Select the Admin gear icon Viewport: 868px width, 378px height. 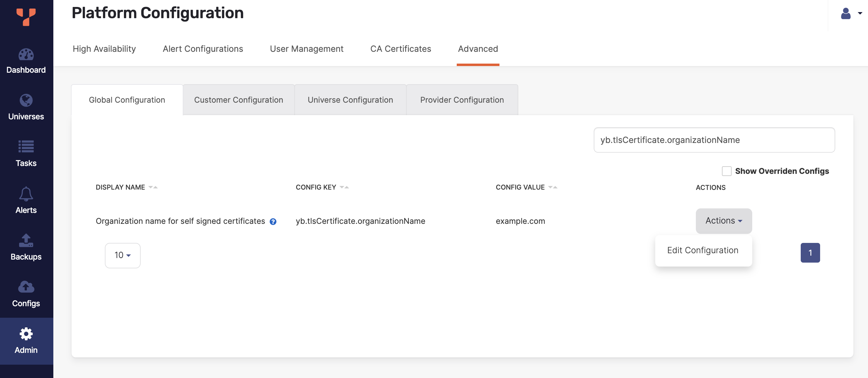pyautogui.click(x=26, y=341)
